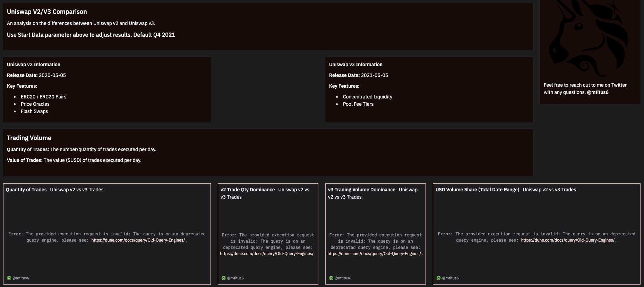Click the Uniswap v3 Information heading
This screenshot has height=287, width=644.
tap(356, 64)
